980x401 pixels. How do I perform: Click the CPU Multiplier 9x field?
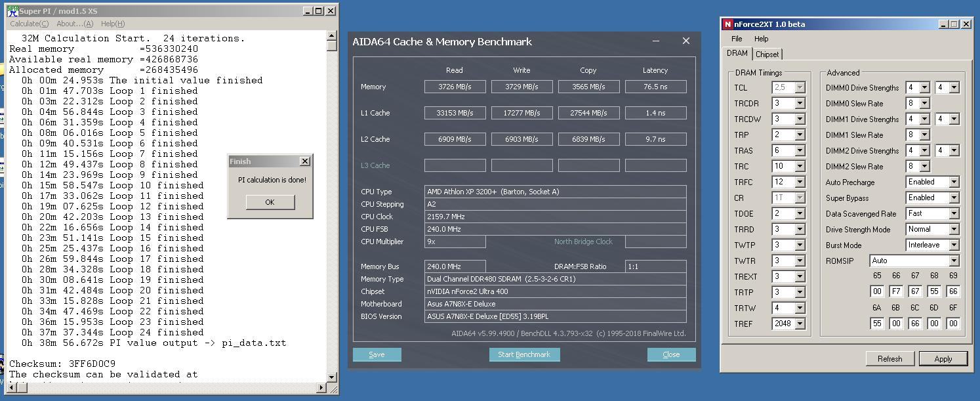pyautogui.click(x=455, y=242)
